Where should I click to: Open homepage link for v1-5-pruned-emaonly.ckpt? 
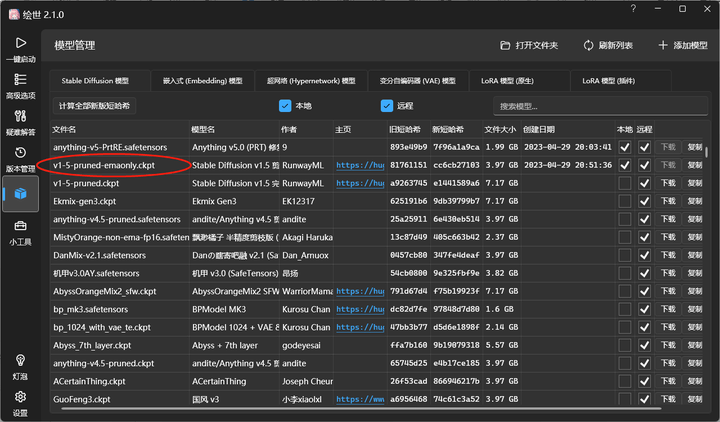pos(360,165)
